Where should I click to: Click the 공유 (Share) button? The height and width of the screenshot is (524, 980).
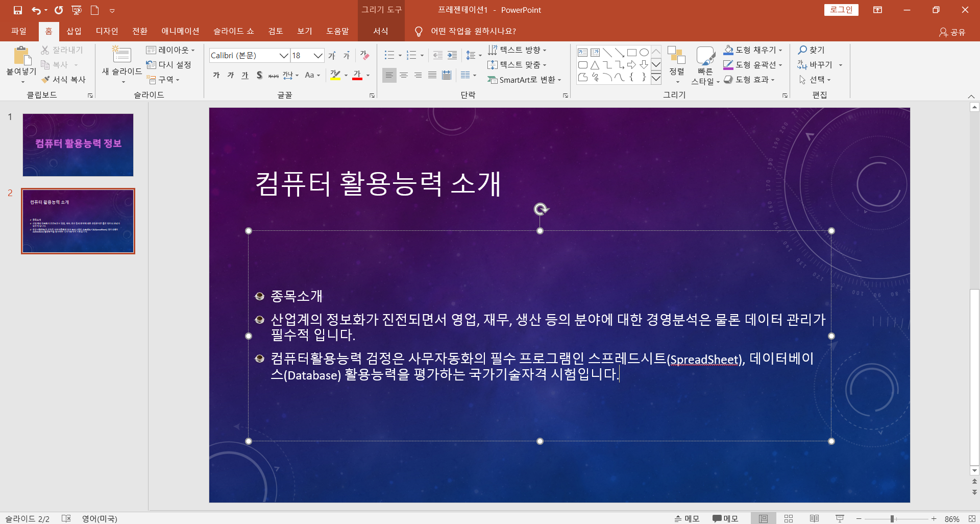[952, 32]
